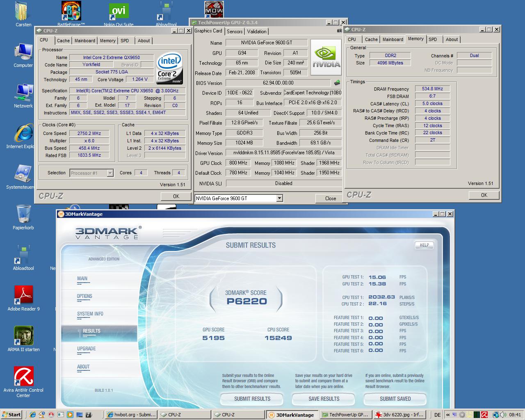Click the memory Size value 4096 MBytes
The width and height of the screenshot is (525, 420).
[x=390, y=63]
